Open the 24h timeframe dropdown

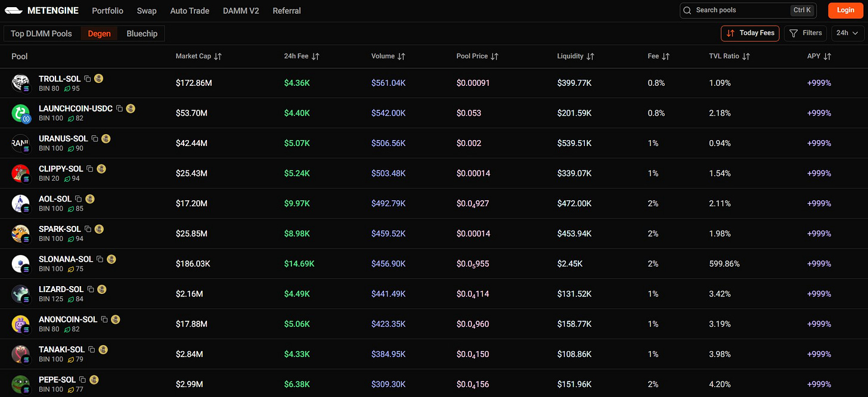848,33
